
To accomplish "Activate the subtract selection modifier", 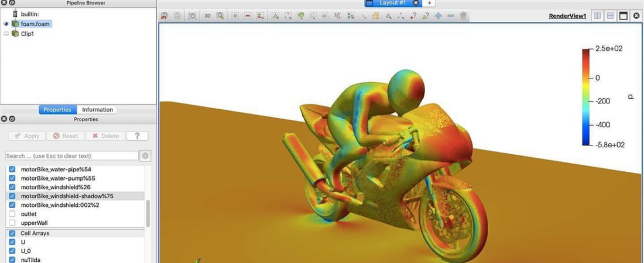I will (247, 16).
